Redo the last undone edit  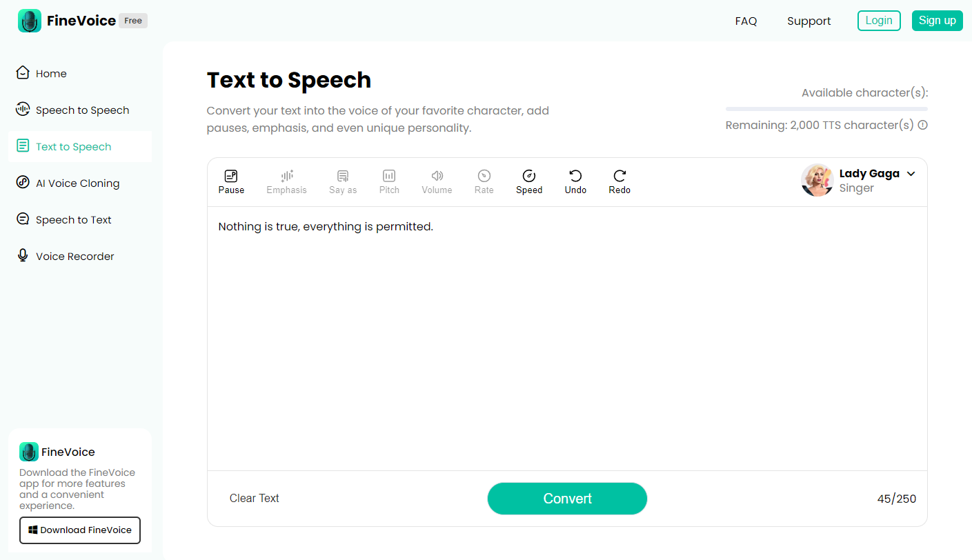(x=619, y=177)
